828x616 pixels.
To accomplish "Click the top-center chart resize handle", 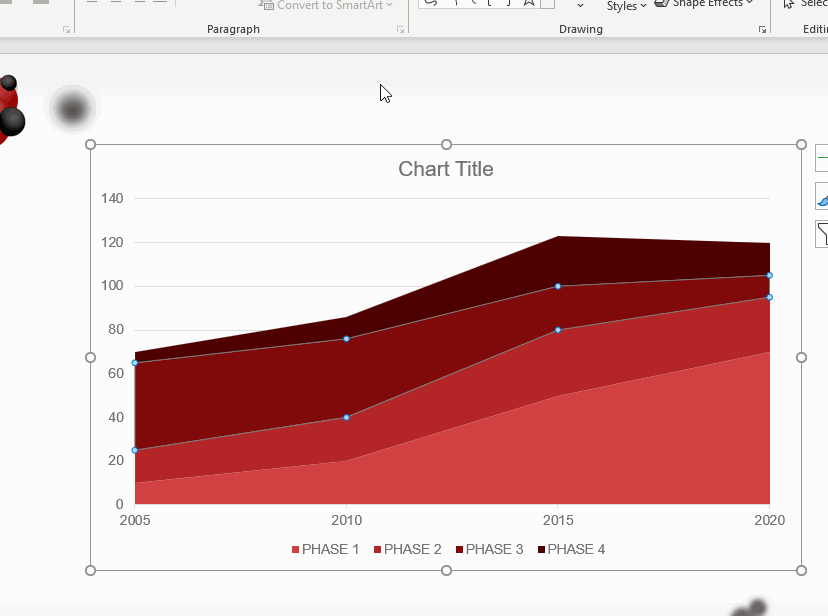I will click(x=446, y=145).
